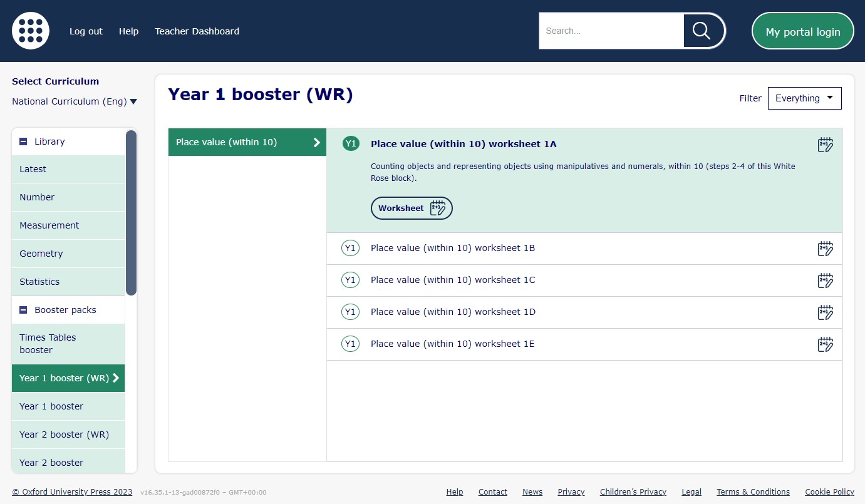Open the Terms & Conditions footer link
The image size is (865, 504).
(753, 492)
